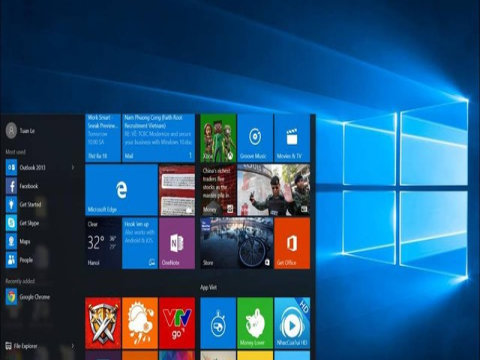This screenshot has width=480, height=360.
Task: Open the Mail live tile
Action: click(158, 138)
